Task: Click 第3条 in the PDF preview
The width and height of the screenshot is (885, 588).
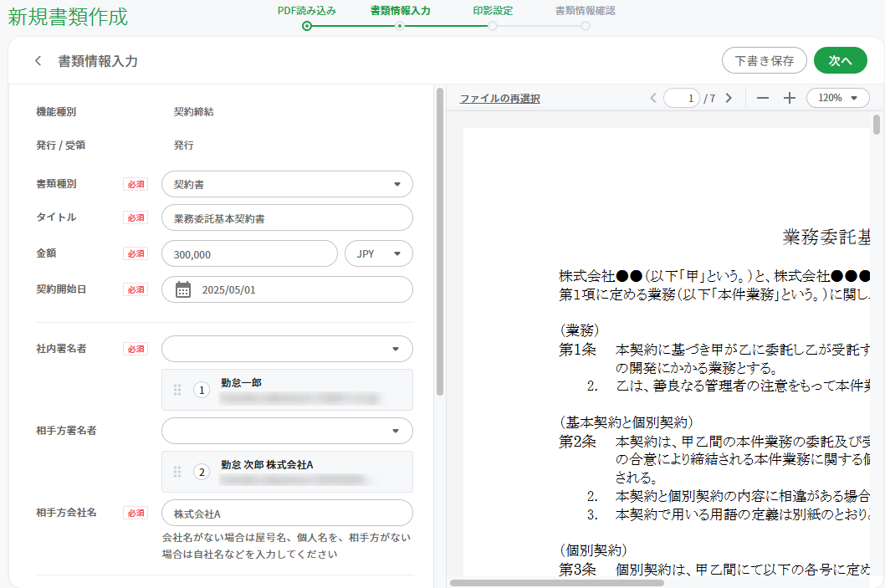Action: pos(577,570)
